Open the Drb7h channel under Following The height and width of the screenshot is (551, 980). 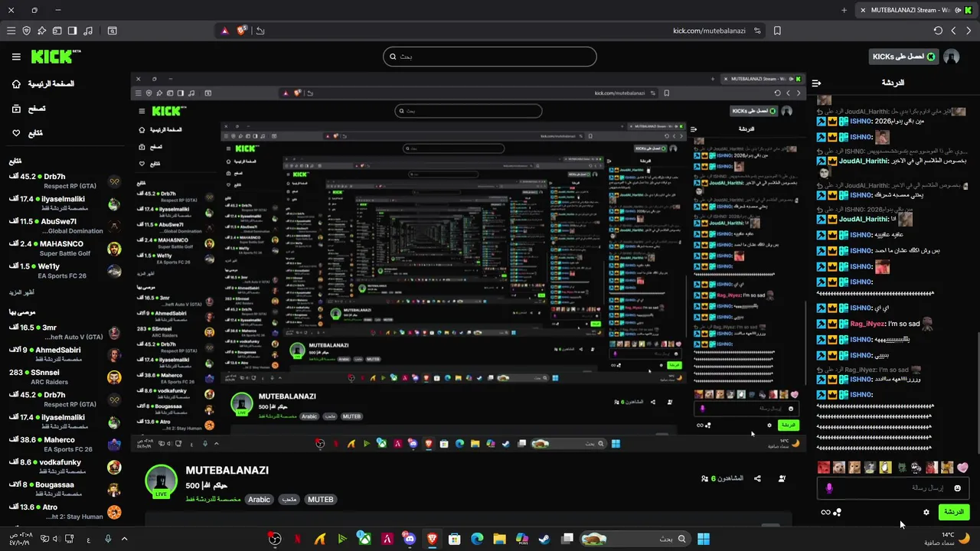pyautogui.click(x=65, y=181)
